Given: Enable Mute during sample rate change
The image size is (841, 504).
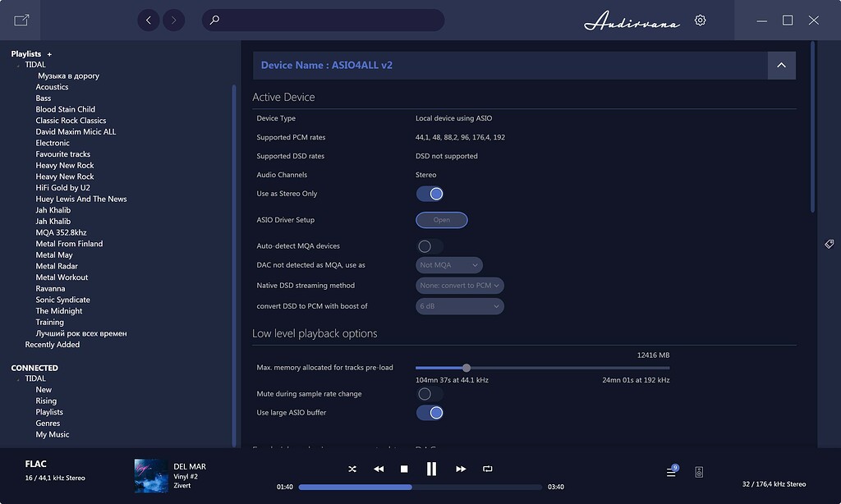Looking at the screenshot, I should tap(430, 394).
